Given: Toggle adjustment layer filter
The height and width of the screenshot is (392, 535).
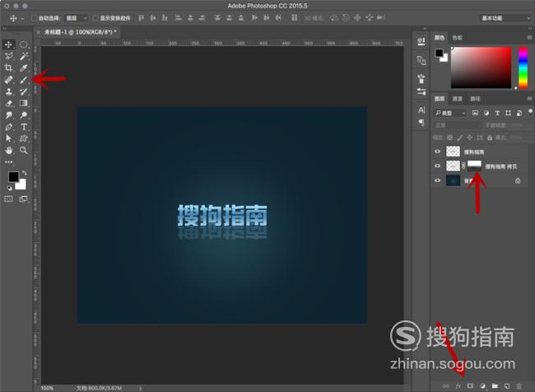Looking at the screenshot, I should pyautogui.click(x=486, y=113).
